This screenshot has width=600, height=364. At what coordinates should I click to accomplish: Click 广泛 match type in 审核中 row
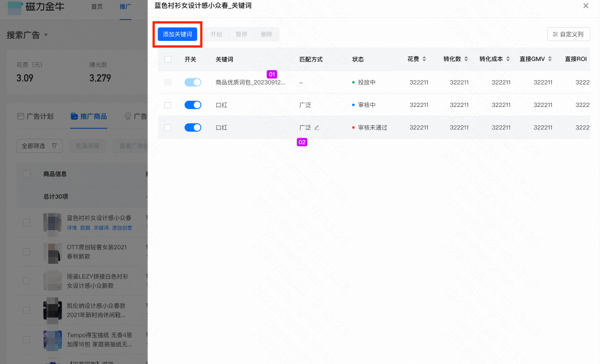pyautogui.click(x=305, y=105)
